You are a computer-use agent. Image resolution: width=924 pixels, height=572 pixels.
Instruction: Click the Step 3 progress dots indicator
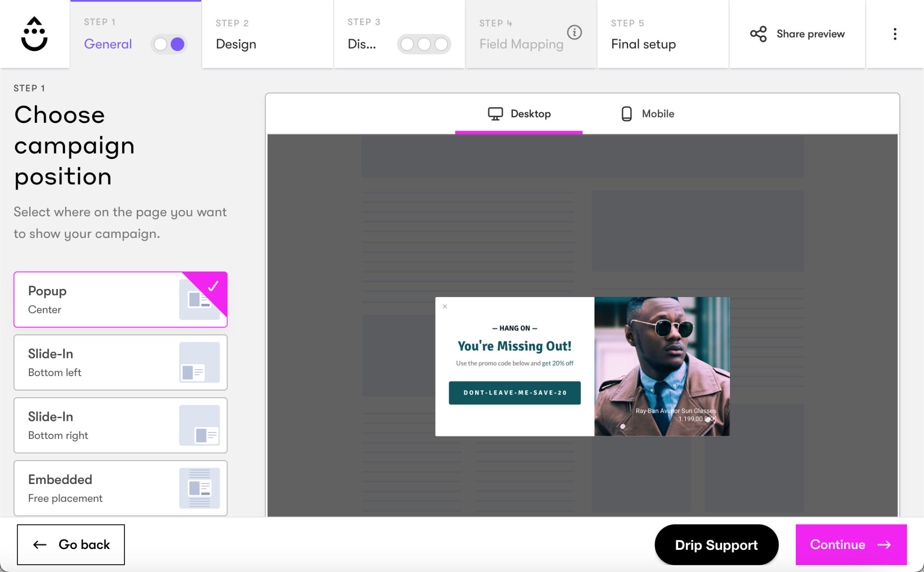(424, 44)
